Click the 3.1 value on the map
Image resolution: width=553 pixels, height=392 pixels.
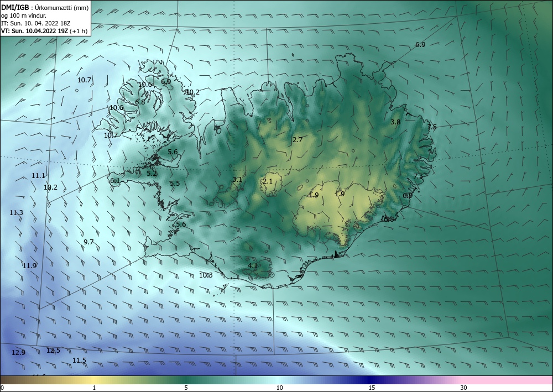coord(237,180)
